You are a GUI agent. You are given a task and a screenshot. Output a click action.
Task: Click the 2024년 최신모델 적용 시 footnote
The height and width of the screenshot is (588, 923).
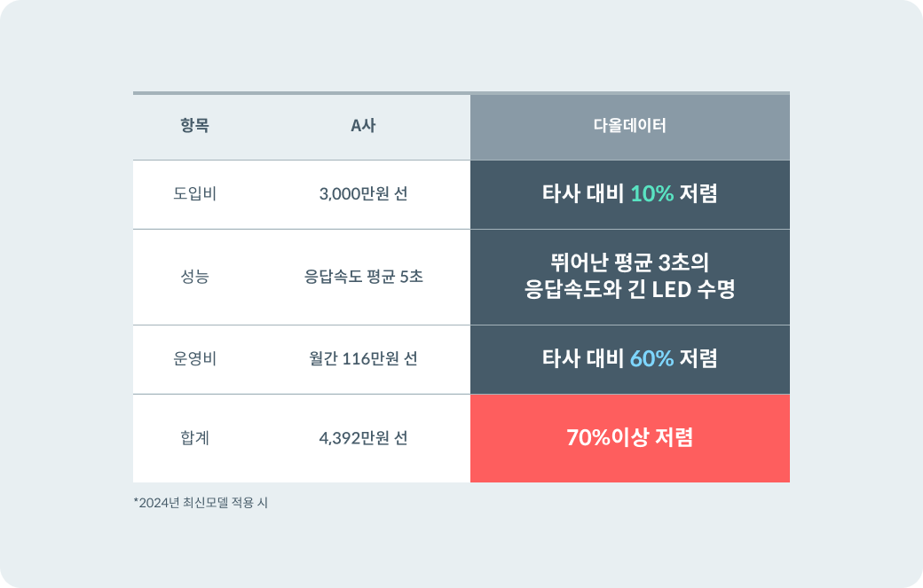(x=201, y=503)
